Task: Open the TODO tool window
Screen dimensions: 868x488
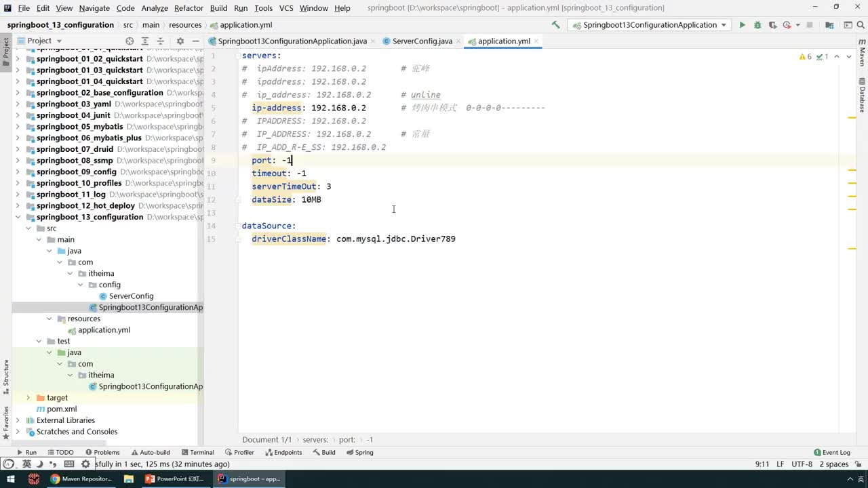Action: [x=60, y=452]
